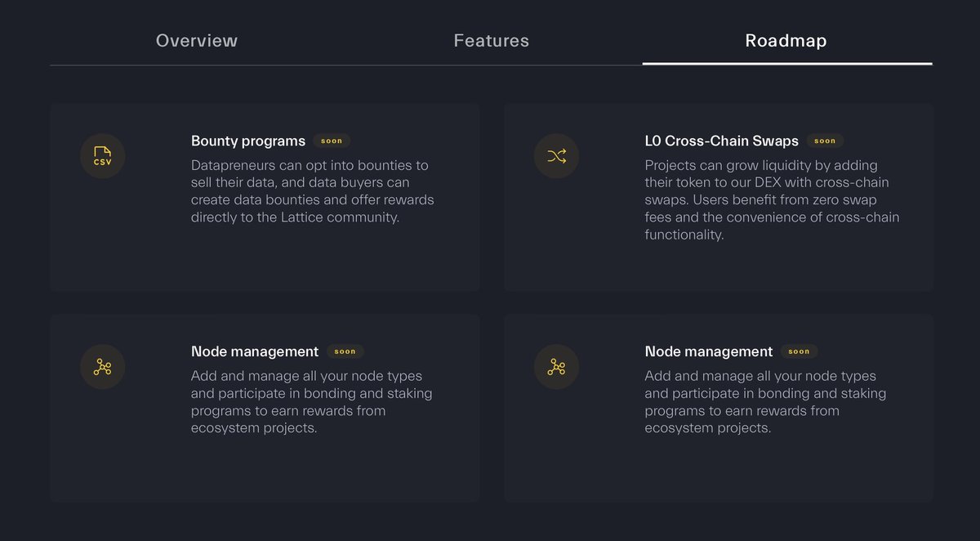Viewport: 980px width, 541px height.
Task: Click the soon badge beside Bounty programs
Action: [x=332, y=141]
